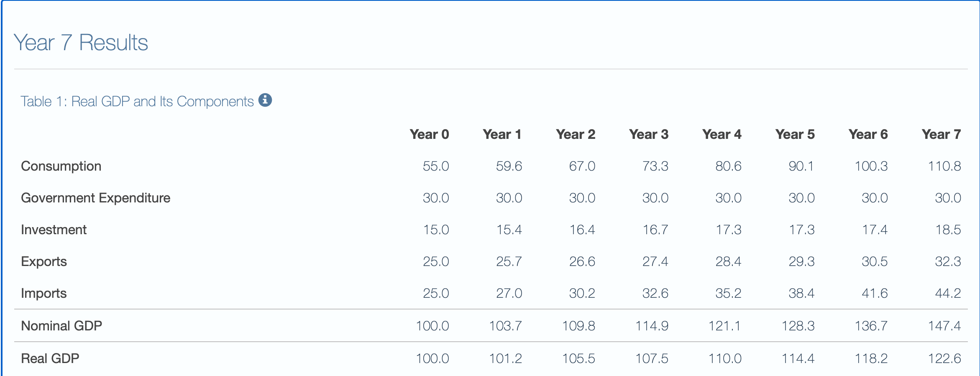Click Nominal GDP Year 6 value 136.7
Screen dimensions: 980x376
871,326
